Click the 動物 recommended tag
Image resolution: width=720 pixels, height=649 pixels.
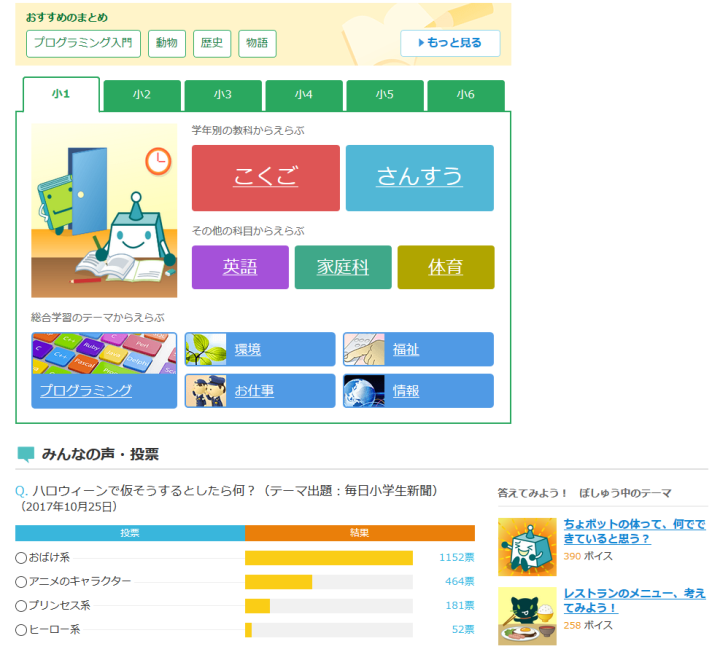pyautogui.click(x=167, y=43)
